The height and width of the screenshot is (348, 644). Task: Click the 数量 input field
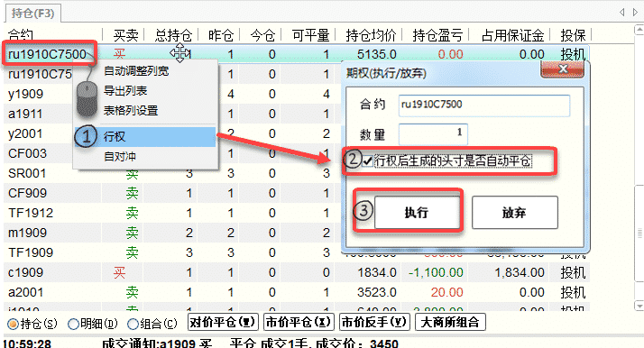coord(433,133)
